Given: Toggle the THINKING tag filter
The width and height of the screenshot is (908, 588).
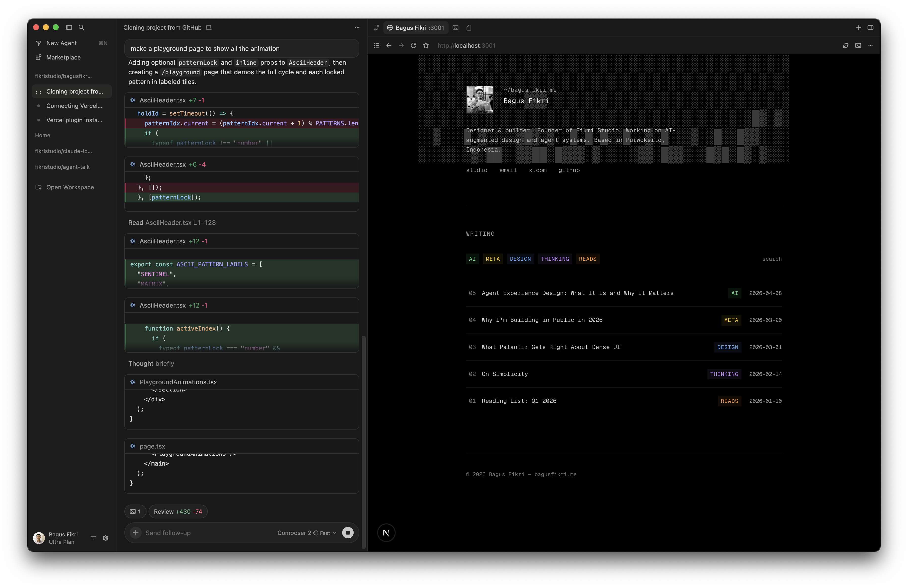Looking at the screenshot, I should pyautogui.click(x=555, y=259).
